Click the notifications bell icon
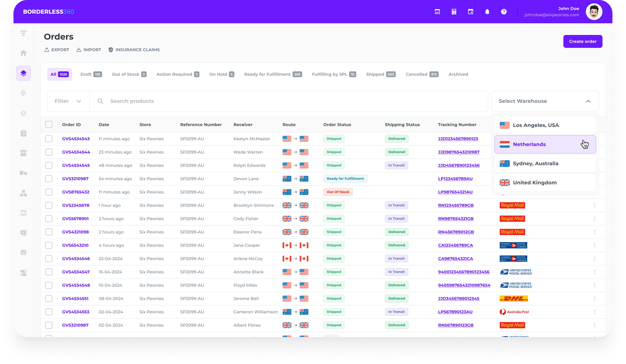This screenshot has height=364, width=626. tap(487, 12)
